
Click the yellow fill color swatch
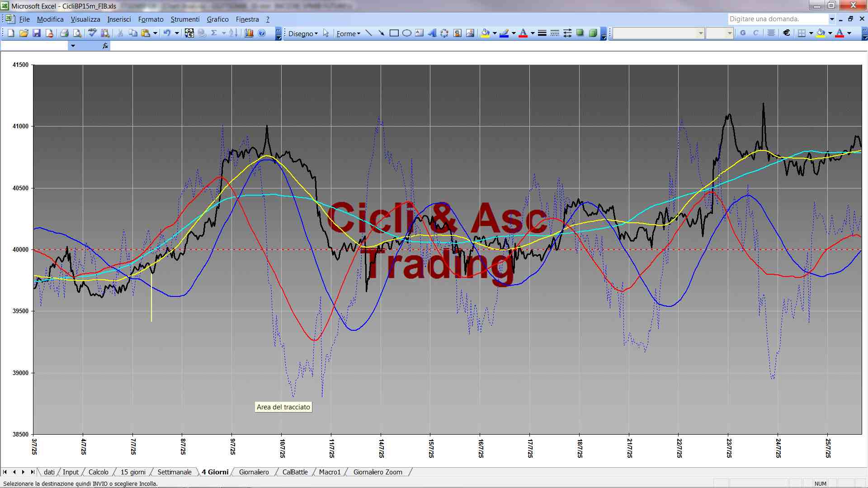[485, 33]
